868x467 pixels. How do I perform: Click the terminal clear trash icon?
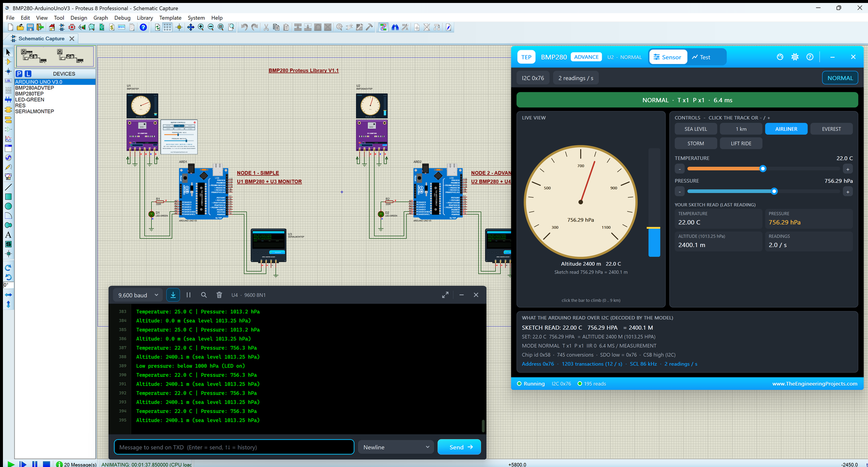[219, 295]
